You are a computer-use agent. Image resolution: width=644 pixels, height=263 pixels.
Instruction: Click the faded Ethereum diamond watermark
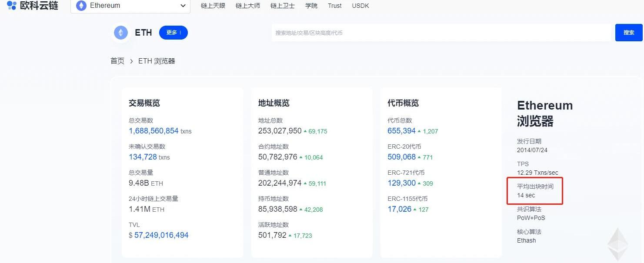click(x=617, y=244)
